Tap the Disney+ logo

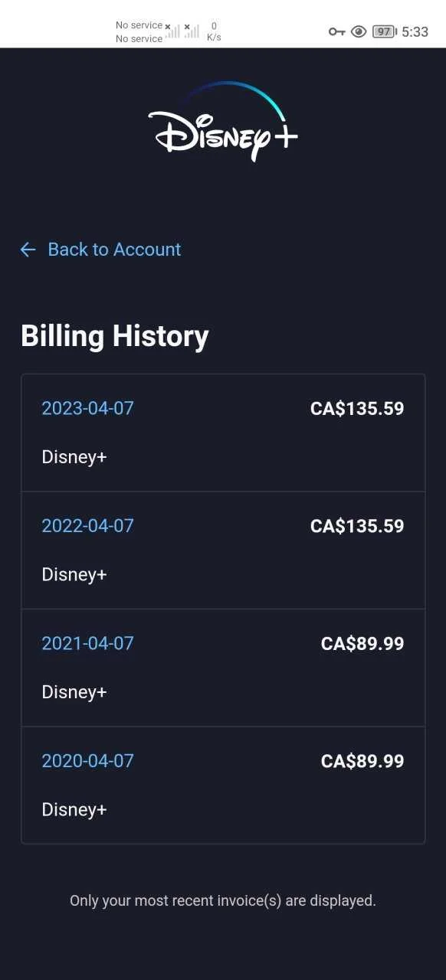(222, 121)
